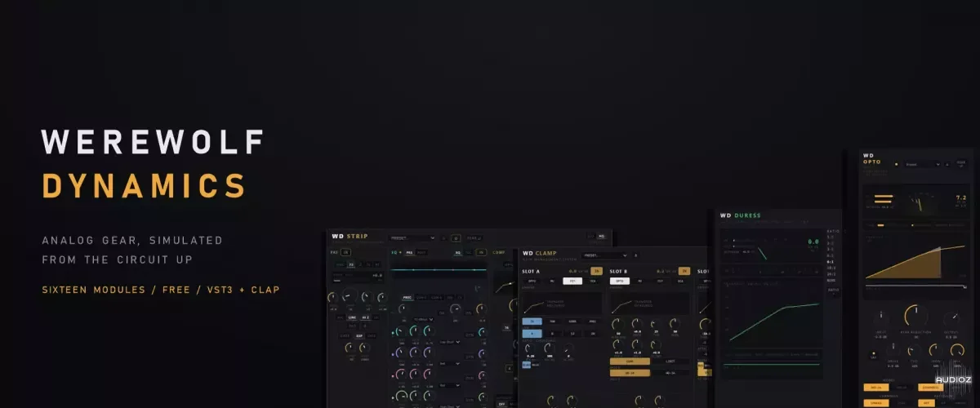Open the Preset dropdown in WD Strip
The width and height of the screenshot is (980, 408).
(413, 238)
